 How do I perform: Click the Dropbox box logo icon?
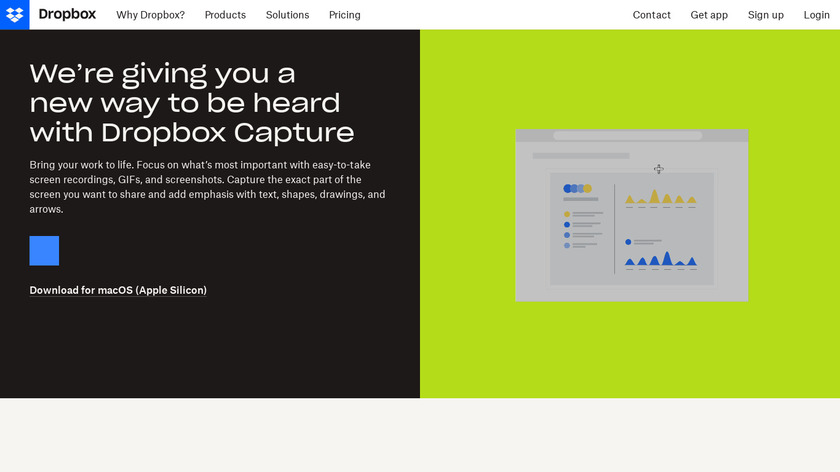tap(14, 15)
